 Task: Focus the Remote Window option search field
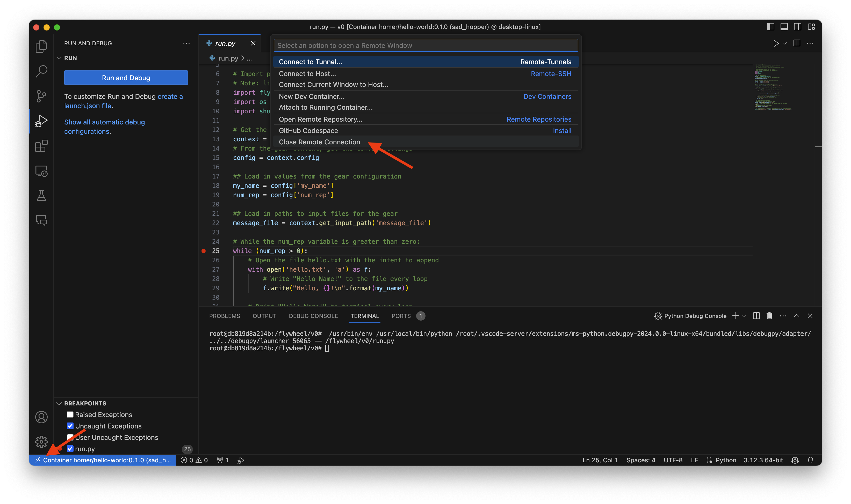pos(425,46)
